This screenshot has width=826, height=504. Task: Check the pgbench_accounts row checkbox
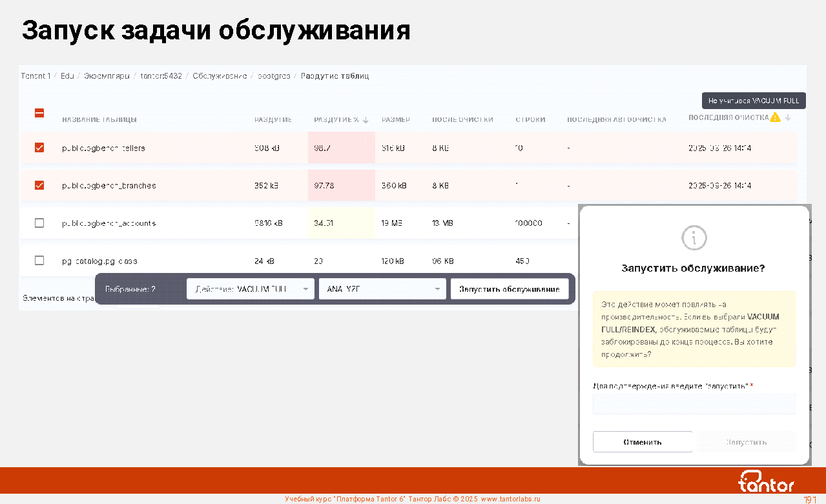(39, 223)
